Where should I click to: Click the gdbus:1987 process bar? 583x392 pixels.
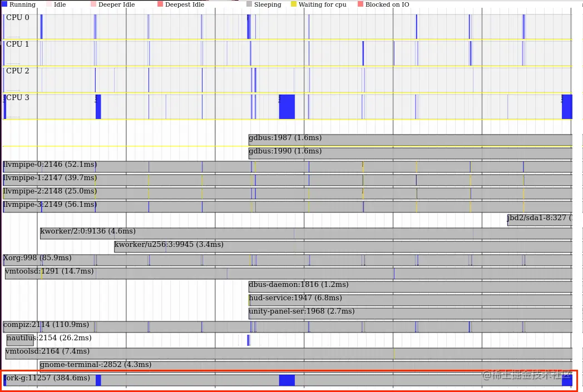411,140
